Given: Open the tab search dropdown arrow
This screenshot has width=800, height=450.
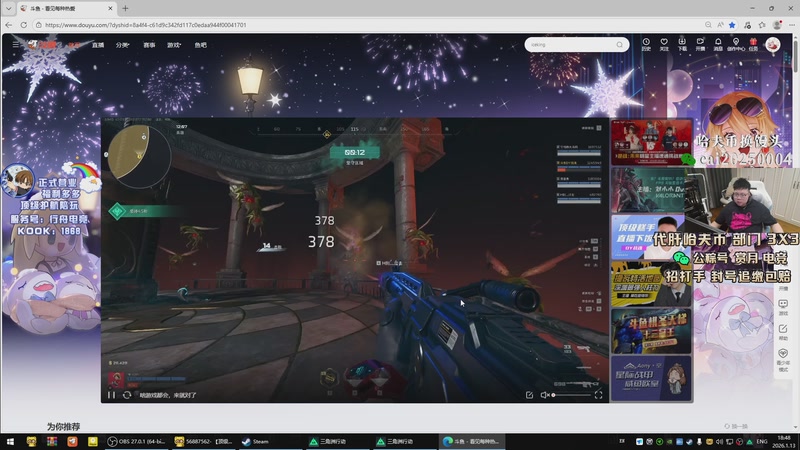Looking at the screenshot, I should (x=9, y=8).
